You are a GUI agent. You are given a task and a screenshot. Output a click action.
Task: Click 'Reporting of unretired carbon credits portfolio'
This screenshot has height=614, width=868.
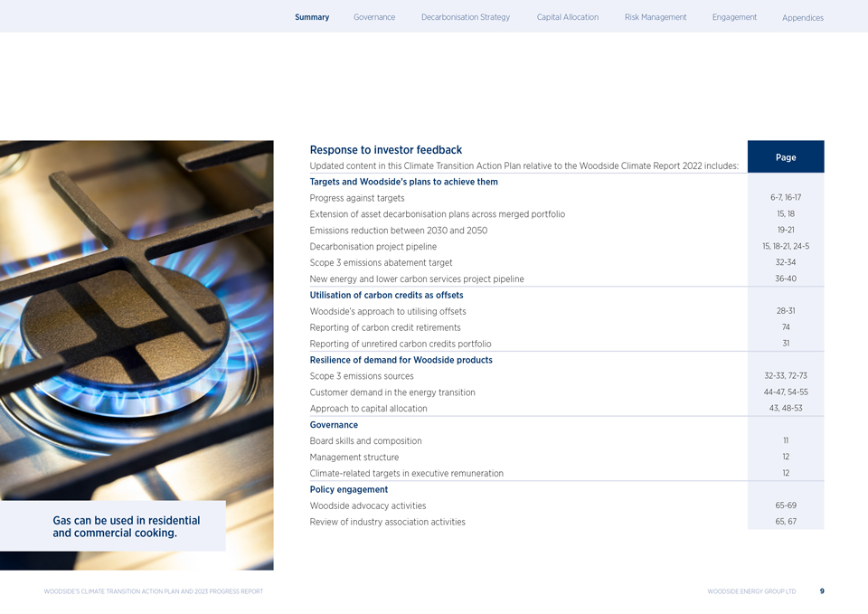tap(401, 344)
